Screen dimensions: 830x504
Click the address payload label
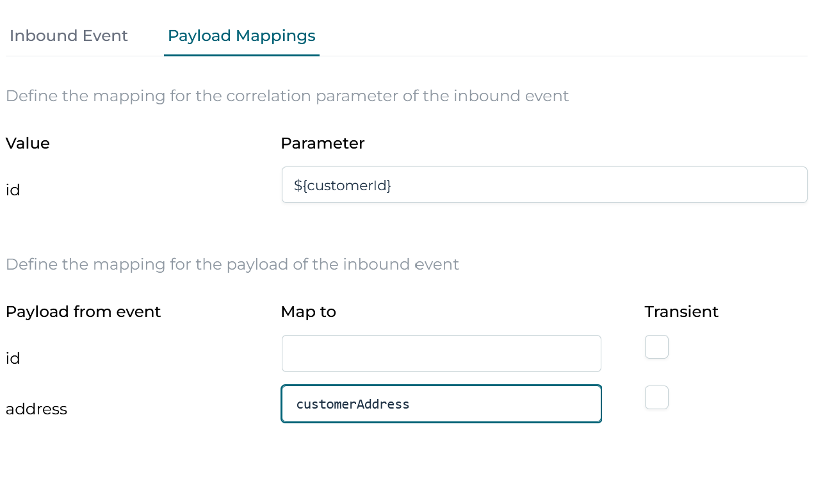pos(37,409)
